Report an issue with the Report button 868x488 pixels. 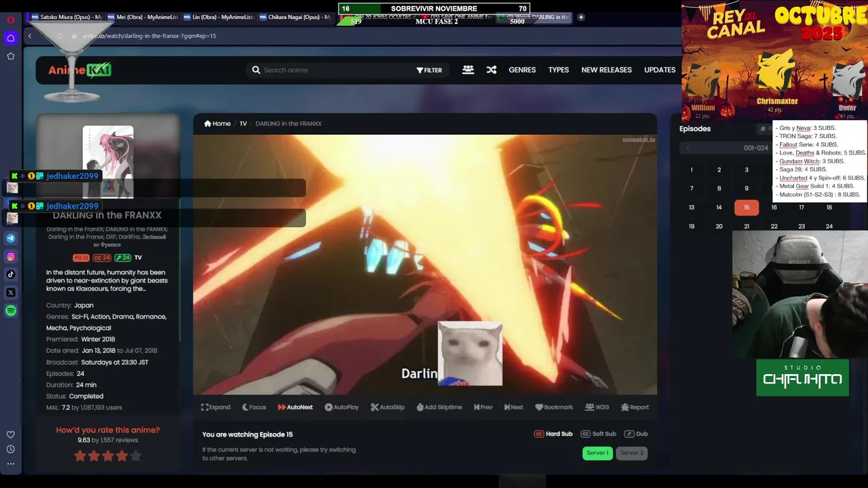click(x=635, y=407)
